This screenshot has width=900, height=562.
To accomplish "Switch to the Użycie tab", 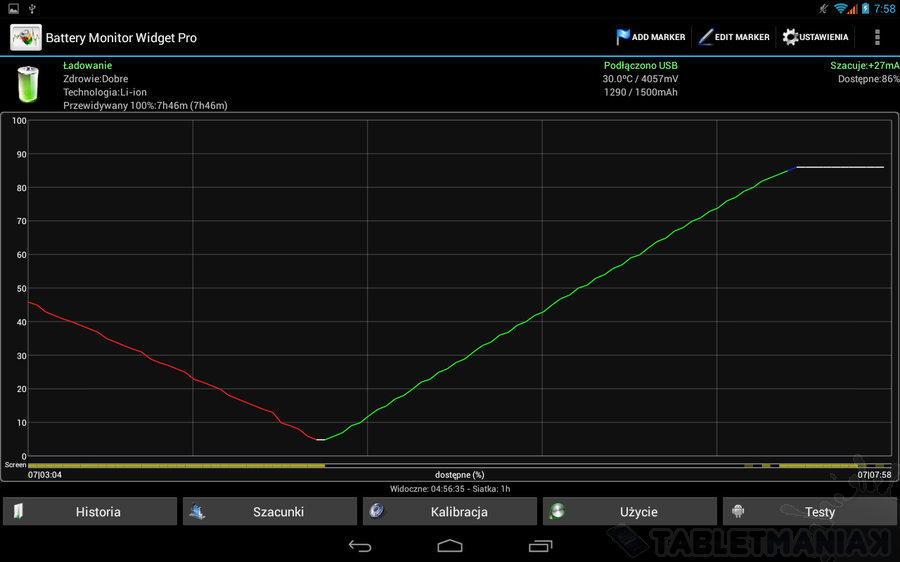I will [630, 511].
